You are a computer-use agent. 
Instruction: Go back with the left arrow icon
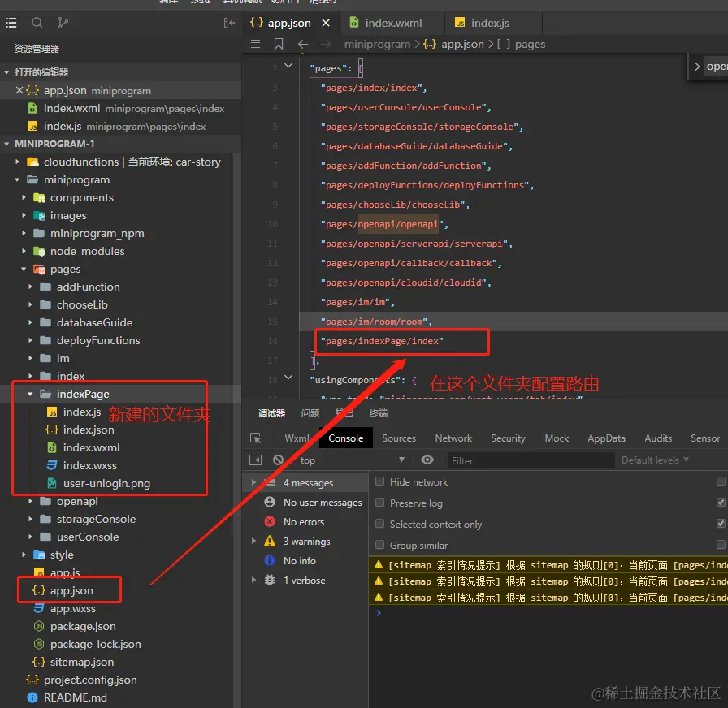point(303,44)
